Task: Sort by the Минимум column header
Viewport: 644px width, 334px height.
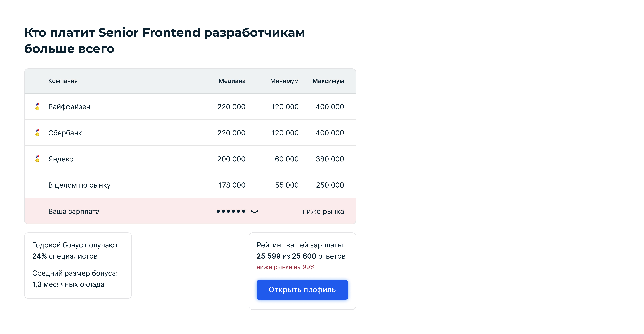Action: pos(284,81)
